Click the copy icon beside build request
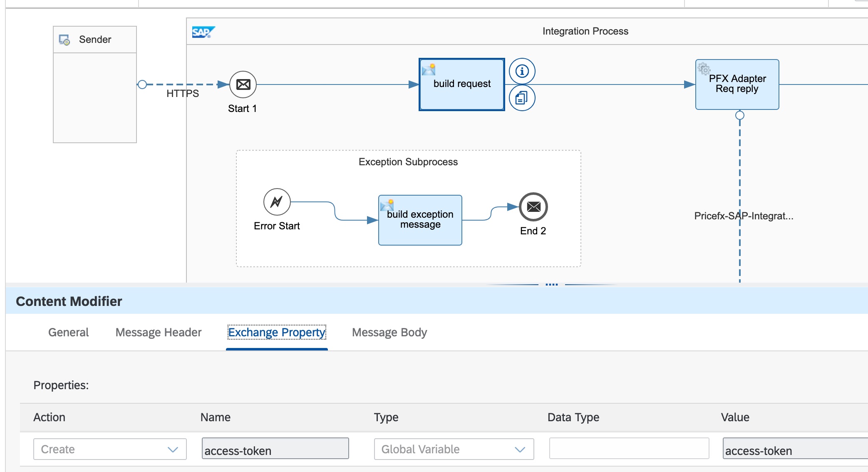Screen dimensions: 868x472 click(x=522, y=98)
